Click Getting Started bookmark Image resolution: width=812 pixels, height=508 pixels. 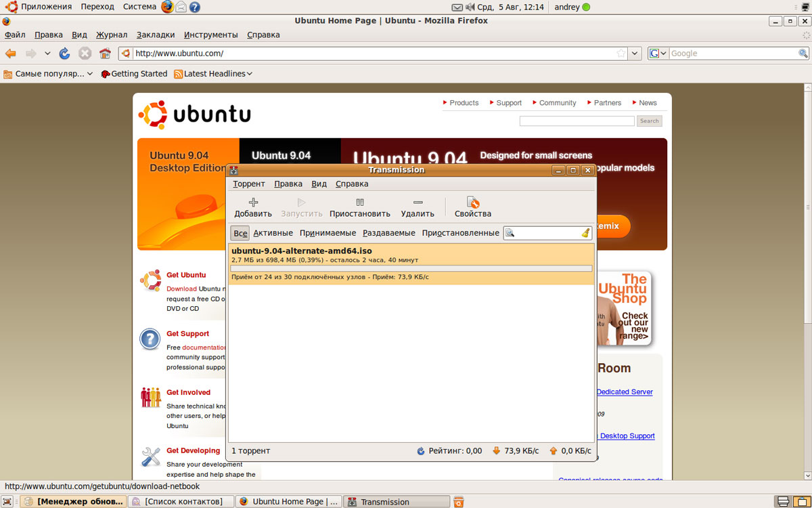(x=134, y=74)
